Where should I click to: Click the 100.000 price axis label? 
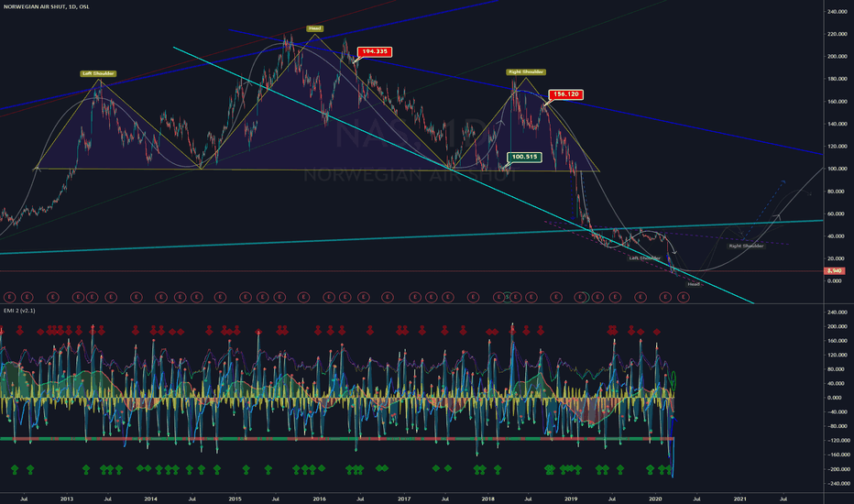coord(838,169)
